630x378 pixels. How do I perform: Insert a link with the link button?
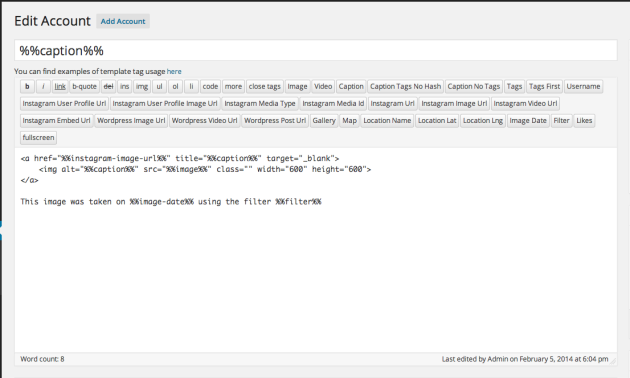coord(60,86)
